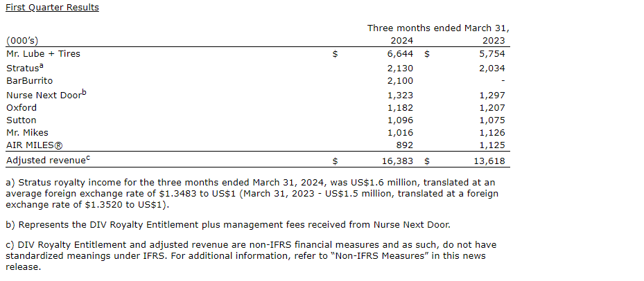Click the Sutton row label

pyautogui.click(x=21, y=120)
